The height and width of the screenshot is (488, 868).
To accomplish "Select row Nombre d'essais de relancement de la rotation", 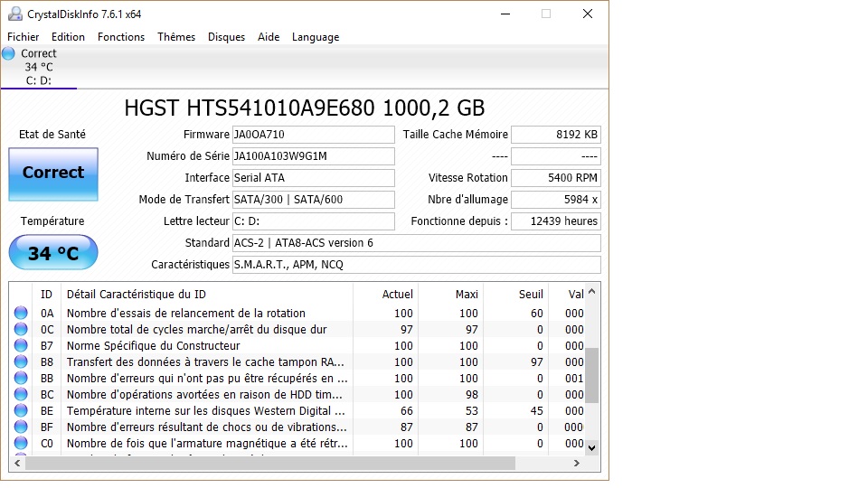I will click(297, 314).
